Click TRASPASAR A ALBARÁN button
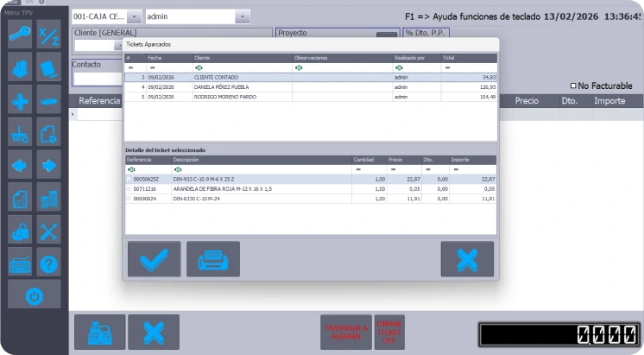The width and height of the screenshot is (644, 355). tap(346, 332)
